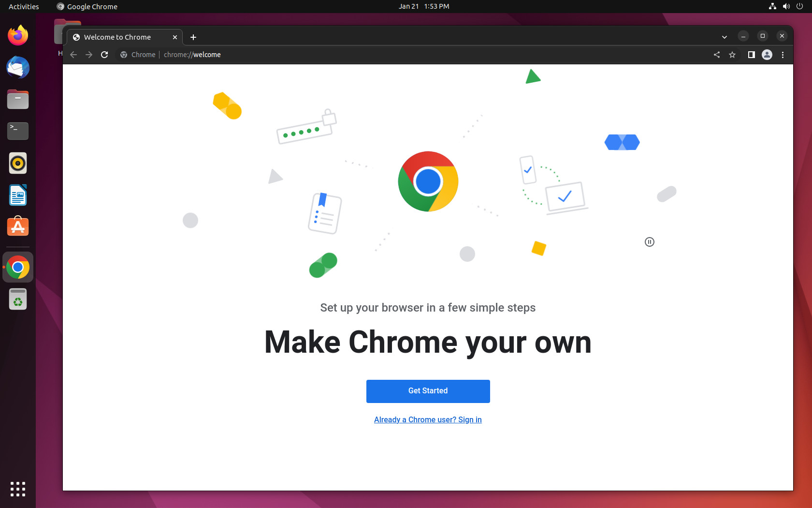812x508 pixels.
Task: Click the Chrome site info chip
Action: [138, 55]
